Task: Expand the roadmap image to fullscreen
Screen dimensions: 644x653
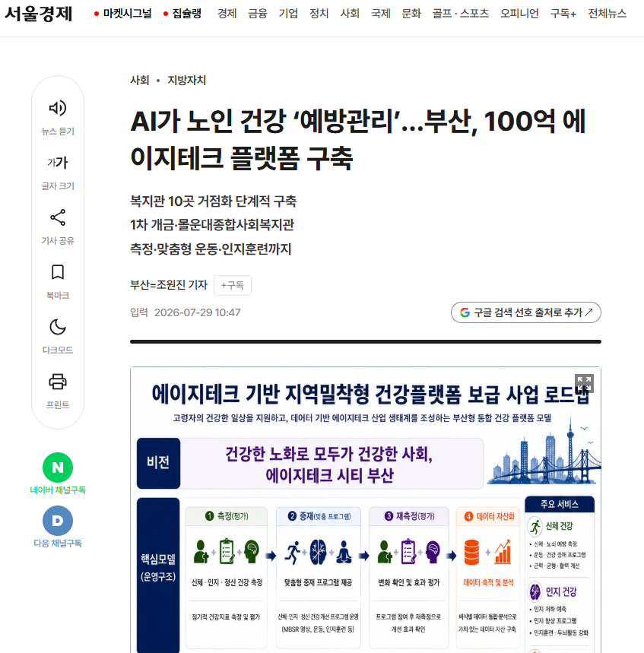Action: pyautogui.click(x=584, y=384)
